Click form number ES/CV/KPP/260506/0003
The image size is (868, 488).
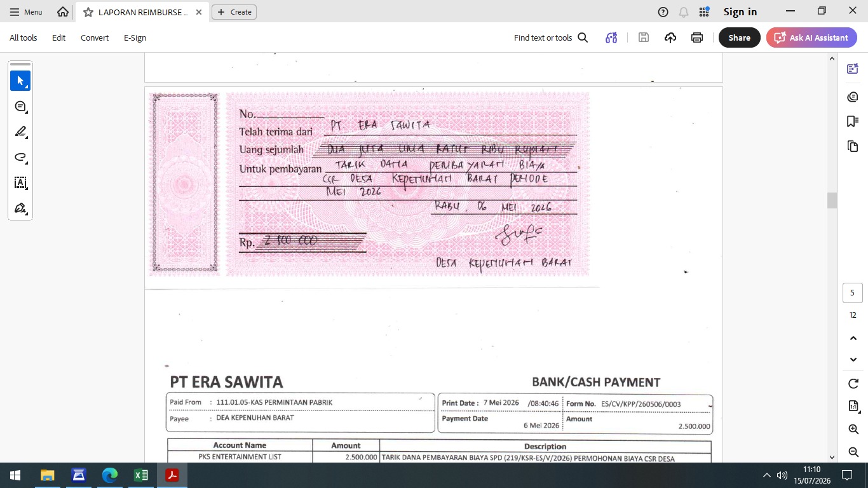pyautogui.click(x=641, y=404)
